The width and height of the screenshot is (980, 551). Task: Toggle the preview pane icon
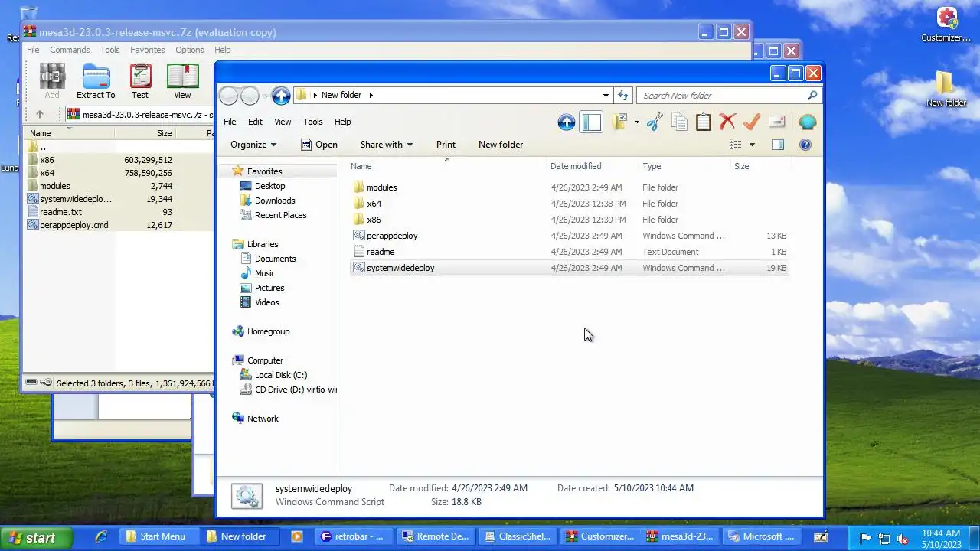(778, 145)
